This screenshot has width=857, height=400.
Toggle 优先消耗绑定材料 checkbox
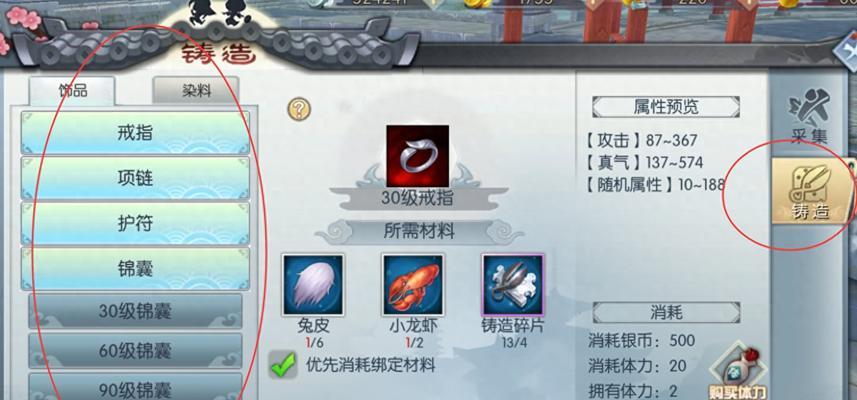(283, 365)
